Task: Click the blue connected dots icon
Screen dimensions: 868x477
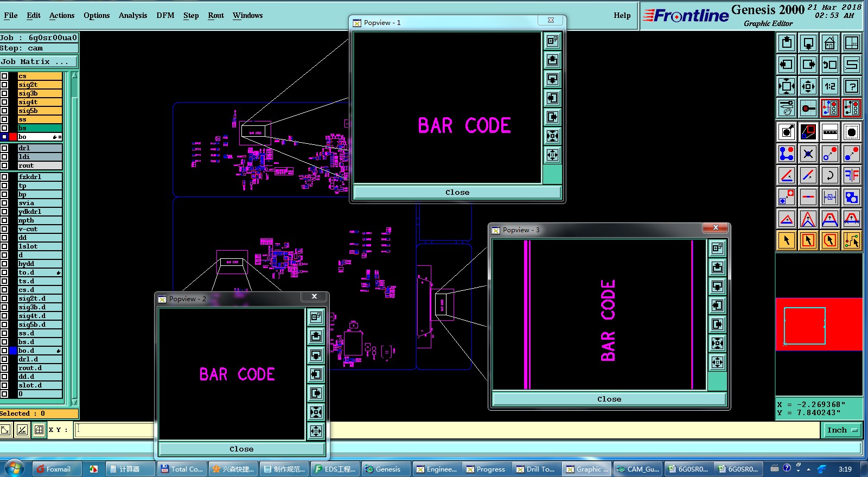Action: (787, 154)
